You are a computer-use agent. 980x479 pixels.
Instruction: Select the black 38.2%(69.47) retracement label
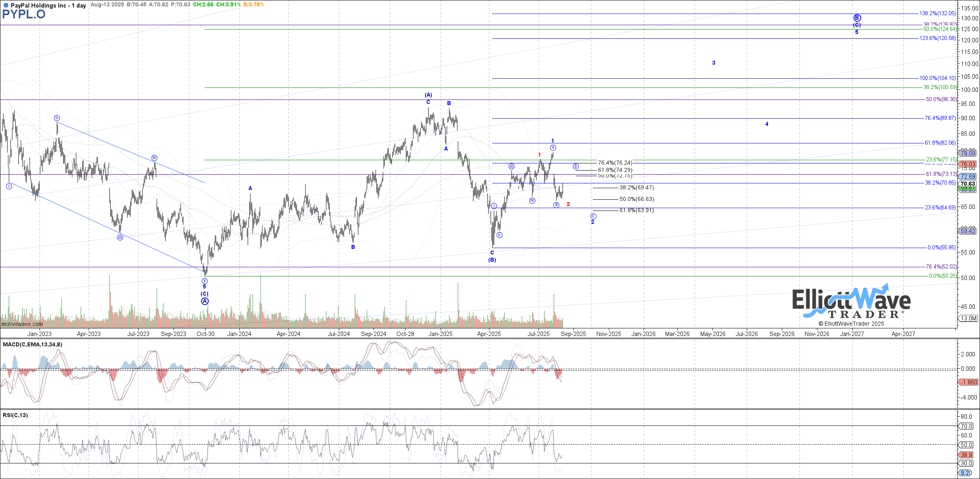pos(637,187)
